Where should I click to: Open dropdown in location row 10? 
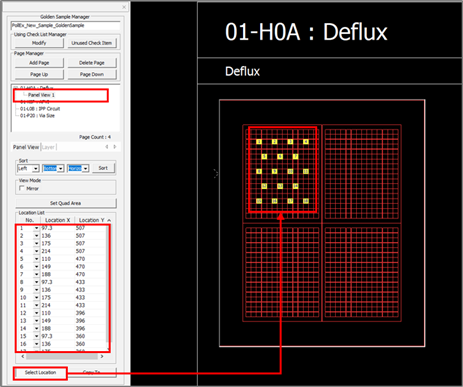(x=36, y=297)
